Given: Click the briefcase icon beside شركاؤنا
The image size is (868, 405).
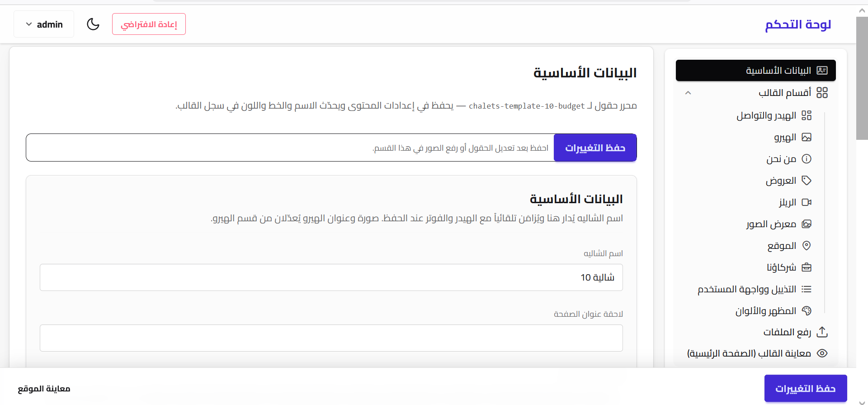Looking at the screenshot, I should coord(807,267).
